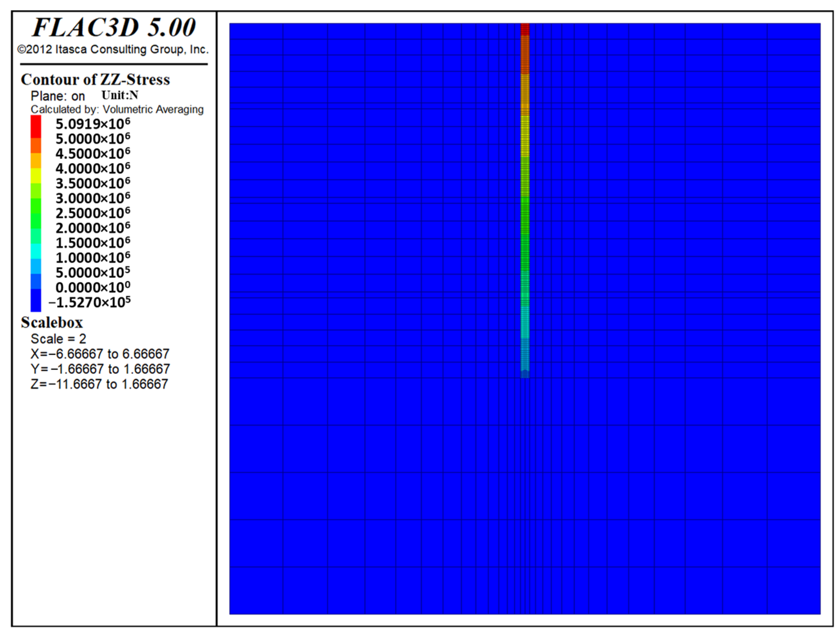Click the red top of the pile
Image resolution: width=840 pixels, height=639 pixels.
(525, 29)
